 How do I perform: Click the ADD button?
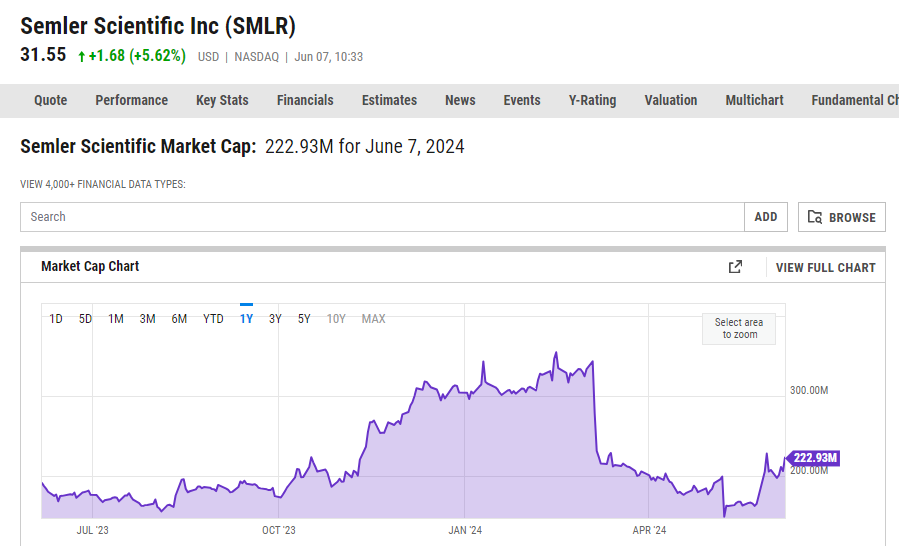point(766,217)
